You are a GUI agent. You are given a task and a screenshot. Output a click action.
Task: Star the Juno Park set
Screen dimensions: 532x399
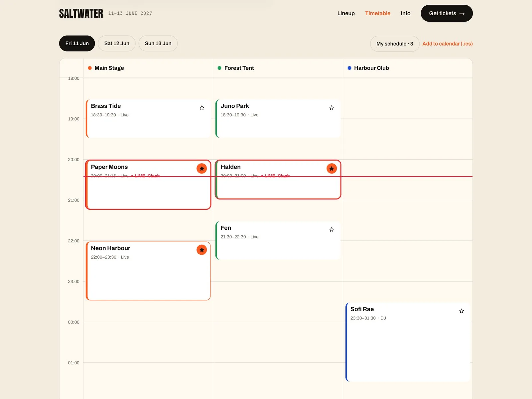[x=332, y=108]
